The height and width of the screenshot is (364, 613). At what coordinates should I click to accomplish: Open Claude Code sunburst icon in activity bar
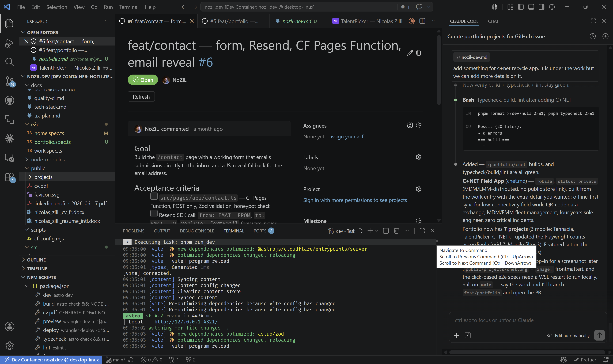[x=9, y=139]
